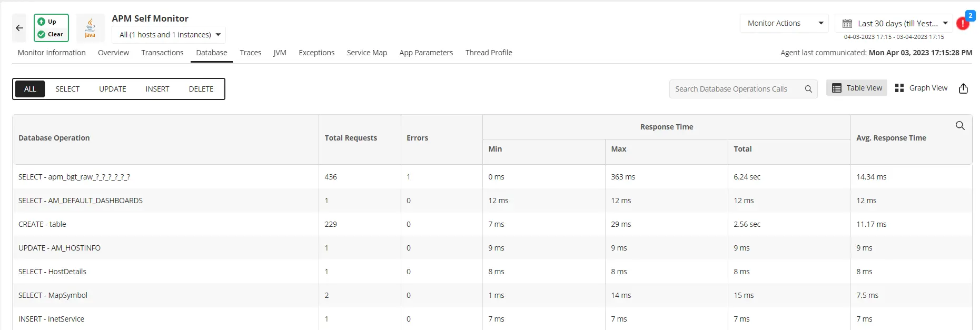Show only DELETE operations

click(x=201, y=89)
